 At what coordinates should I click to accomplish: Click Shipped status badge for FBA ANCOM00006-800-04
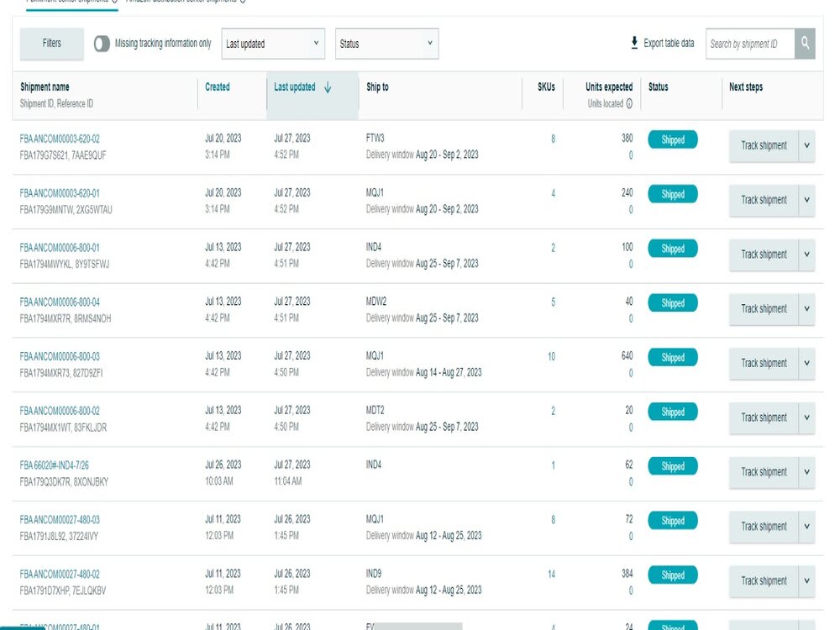[x=673, y=302]
